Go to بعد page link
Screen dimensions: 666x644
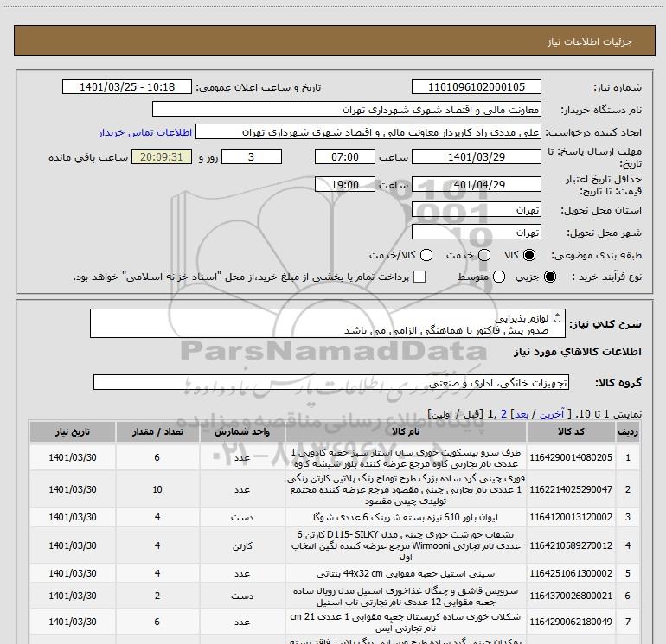tap(522, 414)
